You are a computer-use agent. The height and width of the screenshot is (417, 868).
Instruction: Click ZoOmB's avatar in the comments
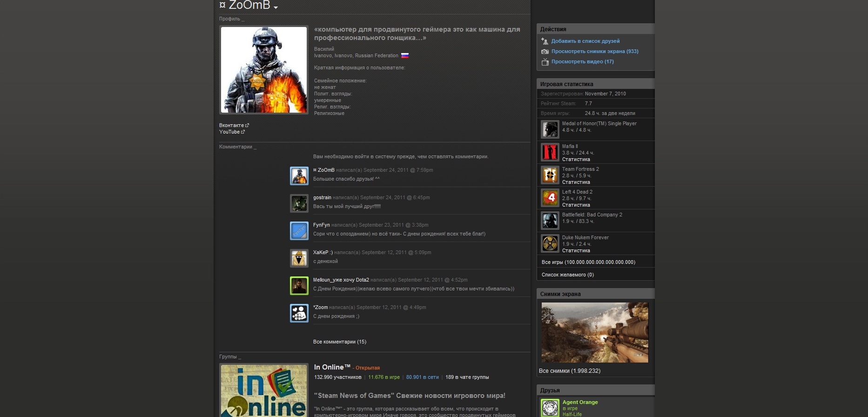299,176
